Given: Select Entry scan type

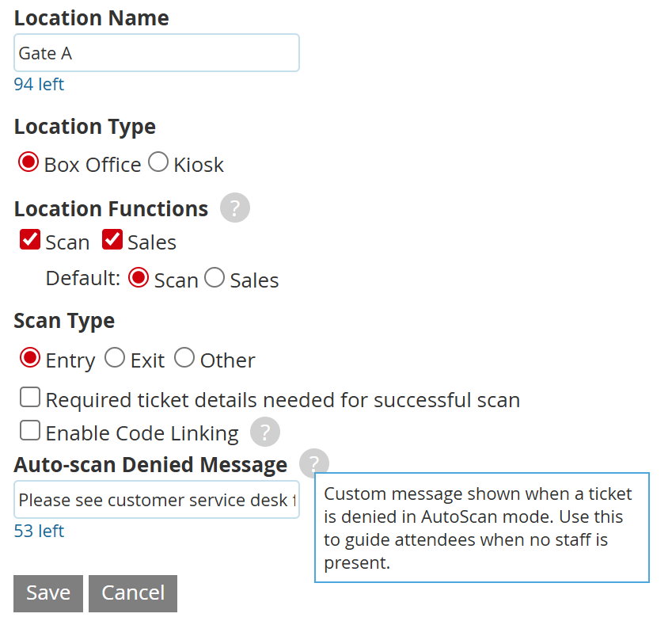Looking at the screenshot, I should [30, 358].
